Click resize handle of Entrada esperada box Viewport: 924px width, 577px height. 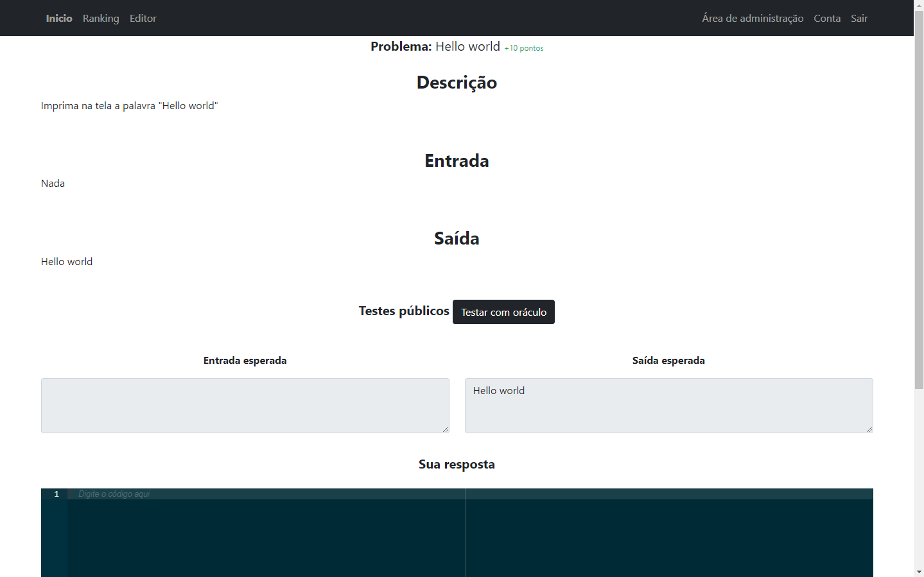coord(445,429)
